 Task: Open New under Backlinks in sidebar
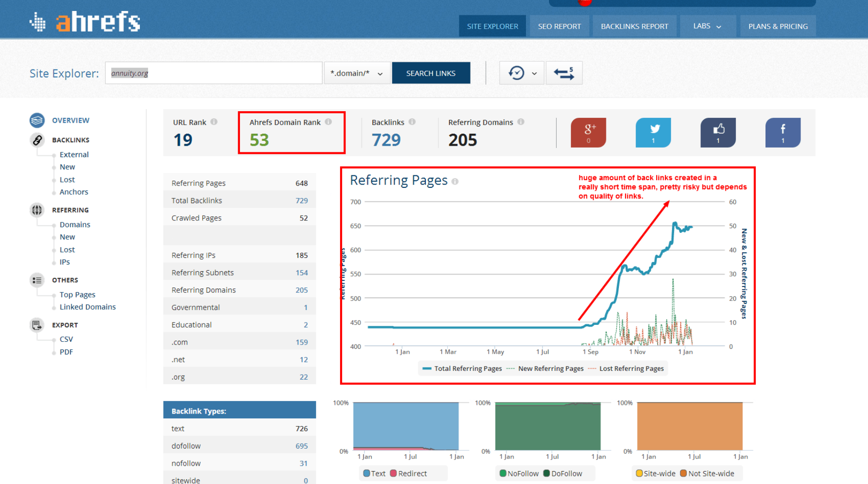click(67, 167)
